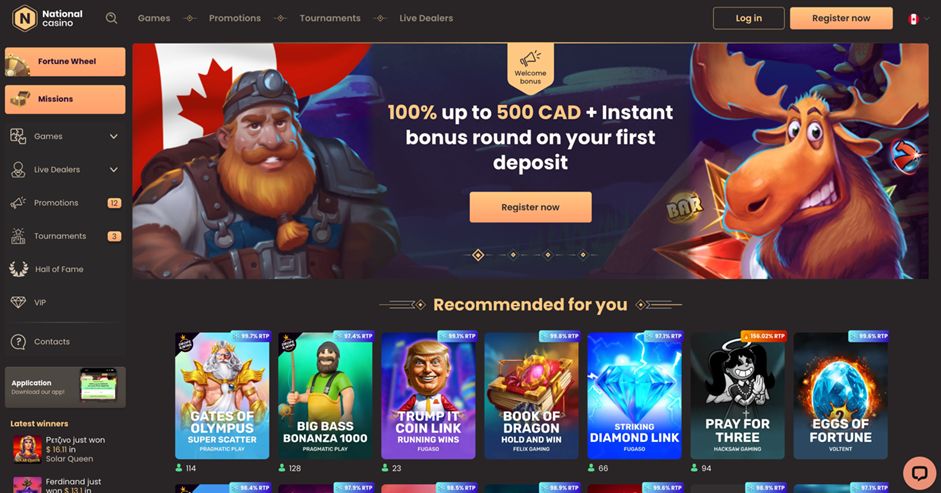Open the Canada flag language dropdown
The height and width of the screenshot is (493, 941).
coord(918,19)
